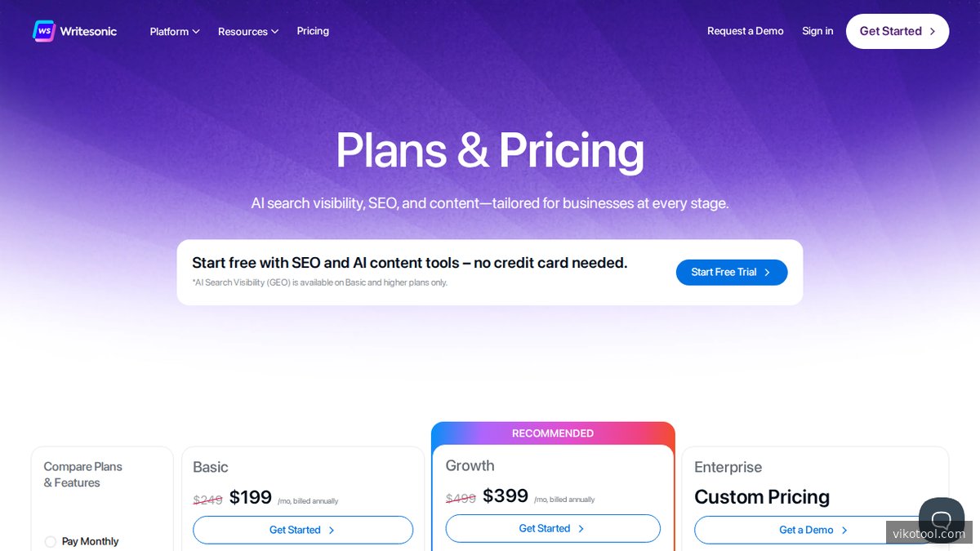Click arrow icon on Get a Demo
This screenshot has height=551, width=980.
tap(844, 530)
